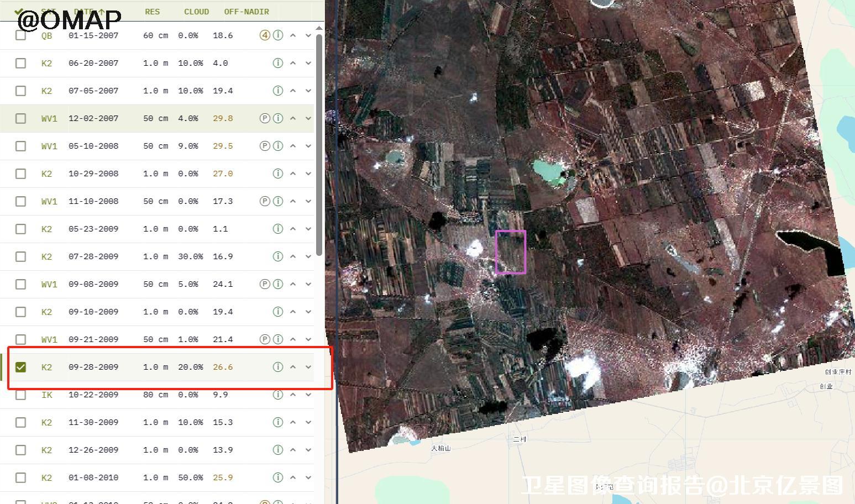Click the P icon on WV1 12-02-2007 row
Image resolution: width=855 pixels, height=504 pixels.
click(265, 118)
